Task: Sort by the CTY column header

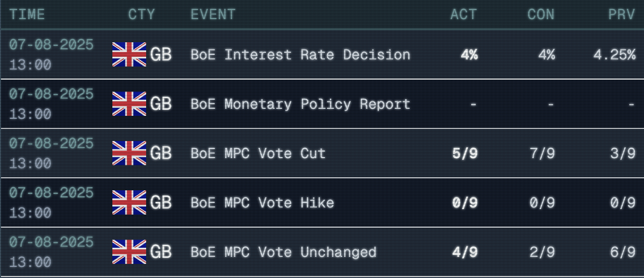Action: coord(142,14)
